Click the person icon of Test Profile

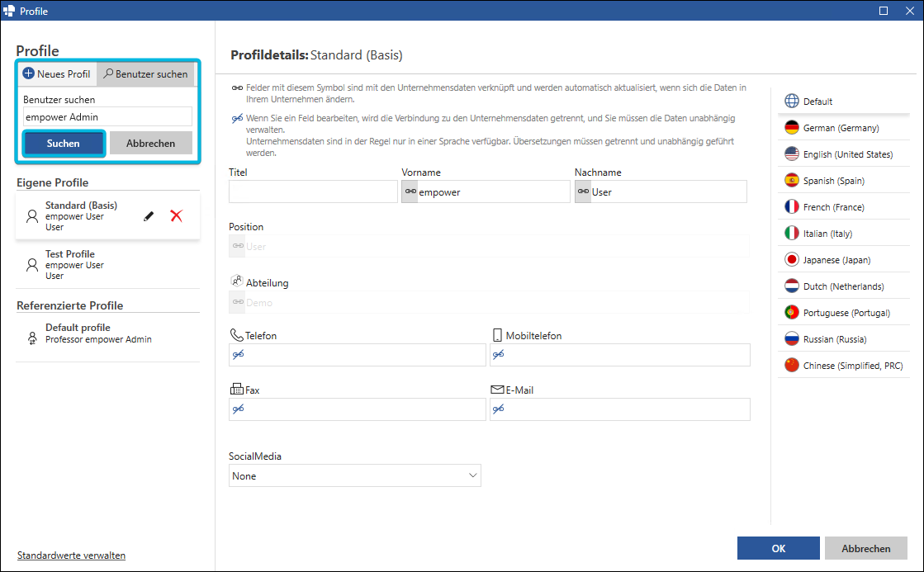coord(32,264)
